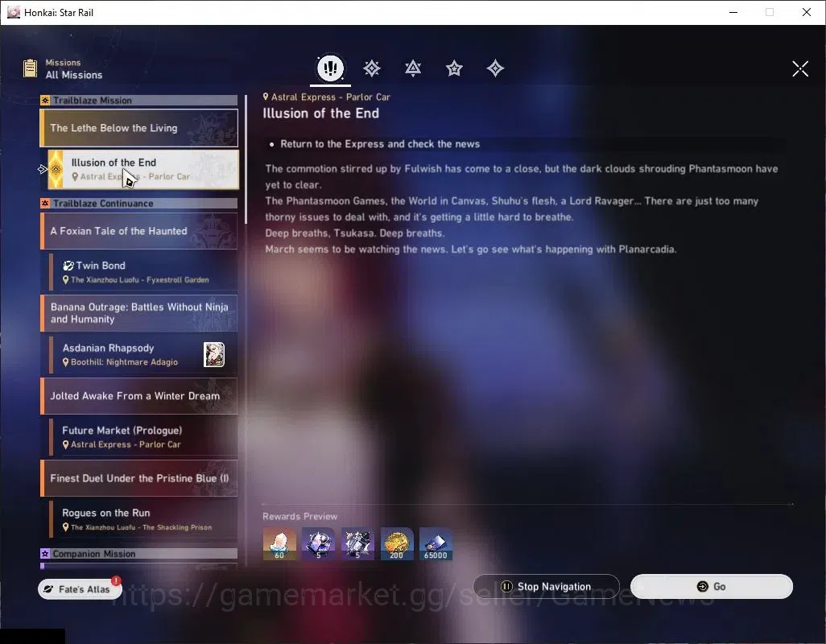Screen dimensions: 826x644
Task: Select the Twin Bond mission
Action: tap(143, 272)
